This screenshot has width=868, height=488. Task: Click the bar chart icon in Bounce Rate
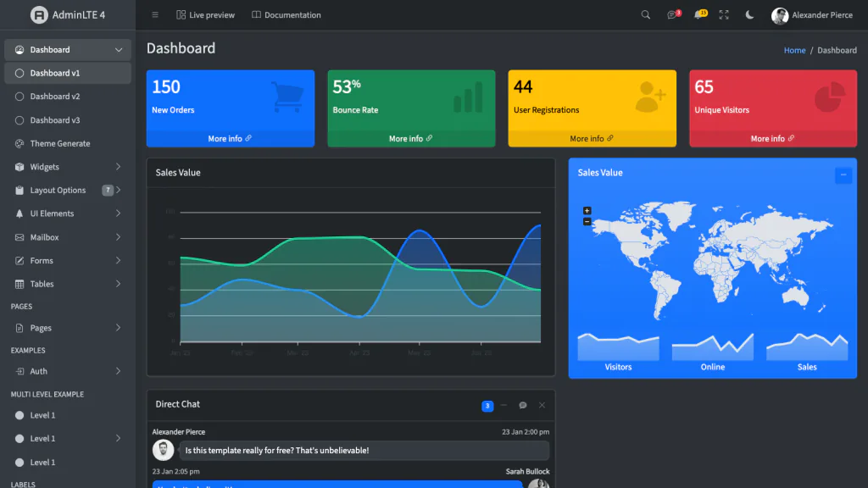tap(468, 97)
